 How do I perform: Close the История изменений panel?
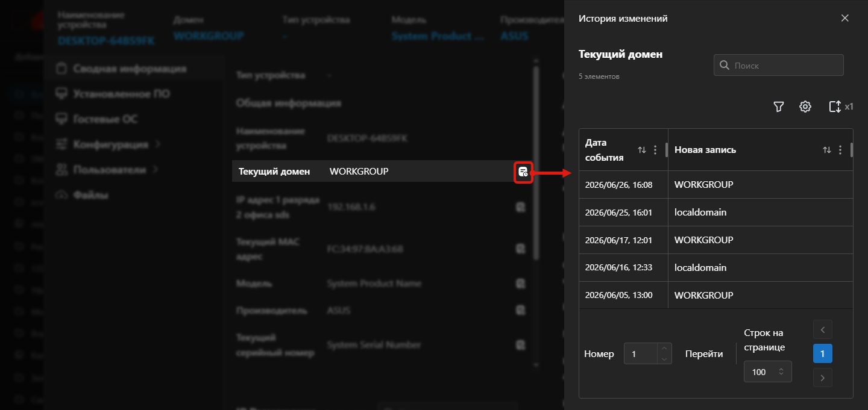point(844,18)
